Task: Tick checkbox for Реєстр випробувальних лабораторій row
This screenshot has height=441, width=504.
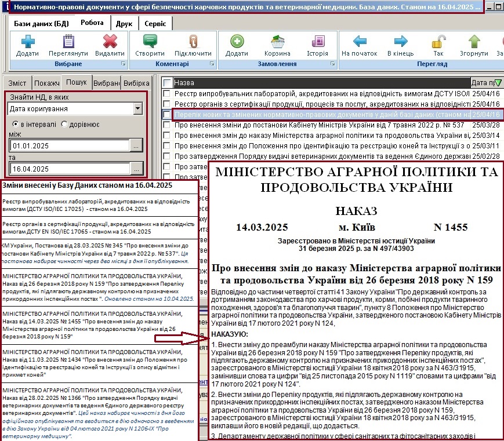Action: coord(167,93)
